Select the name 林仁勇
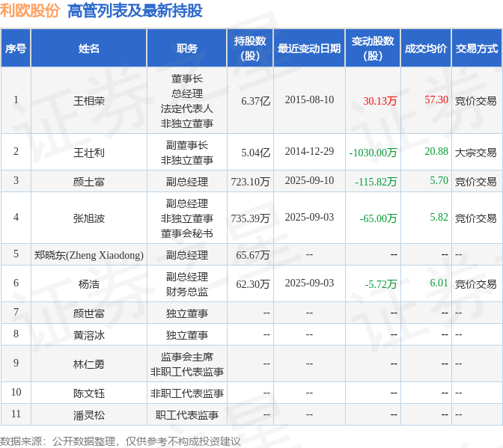The height and width of the screenshot is (448, 503). click(89, 364)
